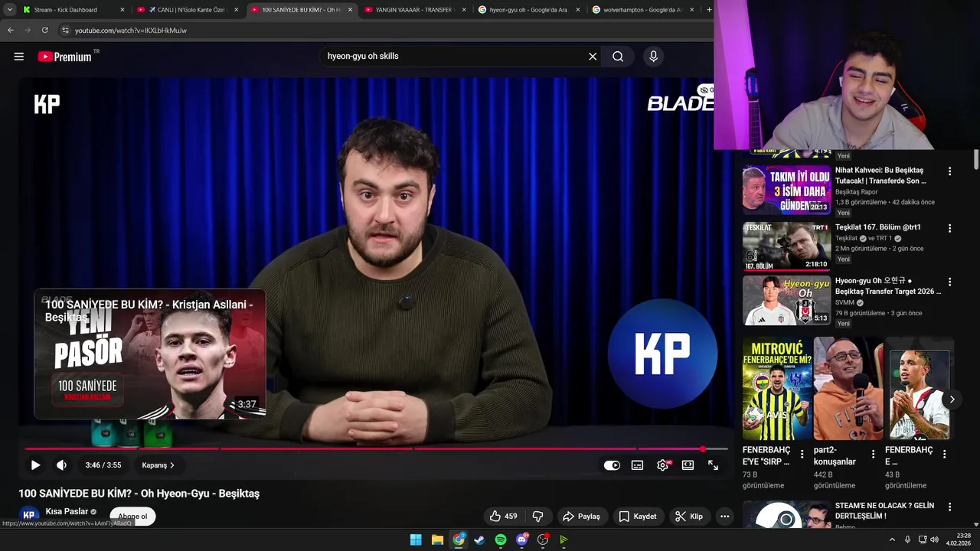
Task: Open Kristjan Asllani suggested video card
Action: pos(150,354)
